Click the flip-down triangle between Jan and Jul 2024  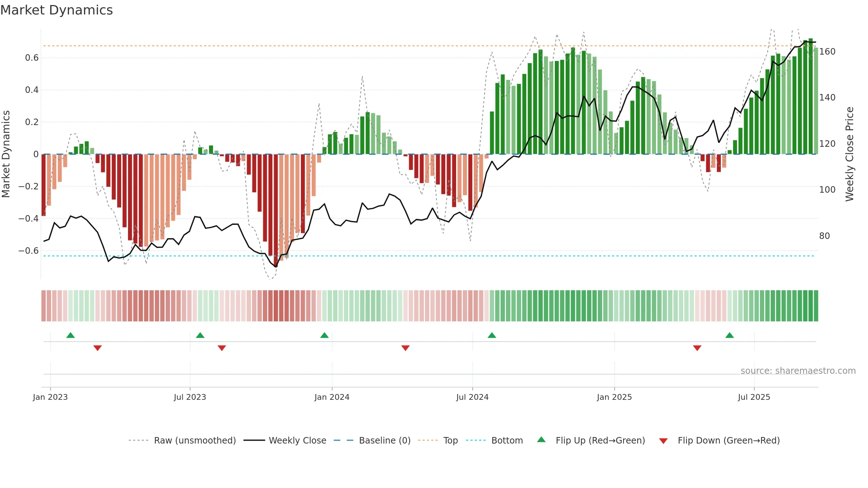[x=405, y=348]
